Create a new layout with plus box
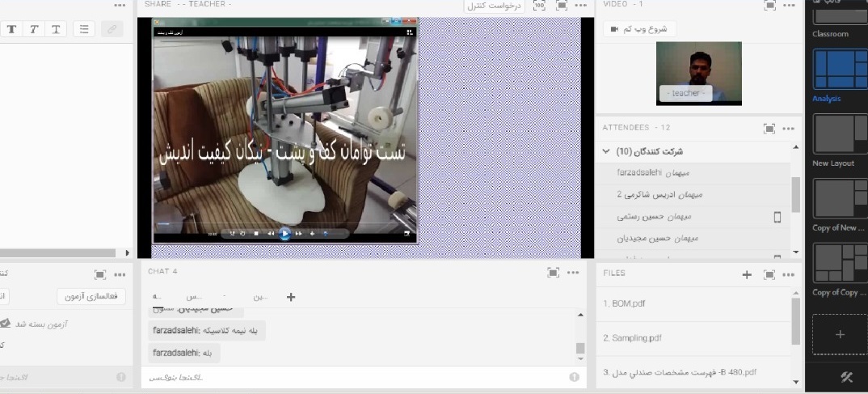The height and width of the screenshot is (394, 868). click(x=840, y=334)
